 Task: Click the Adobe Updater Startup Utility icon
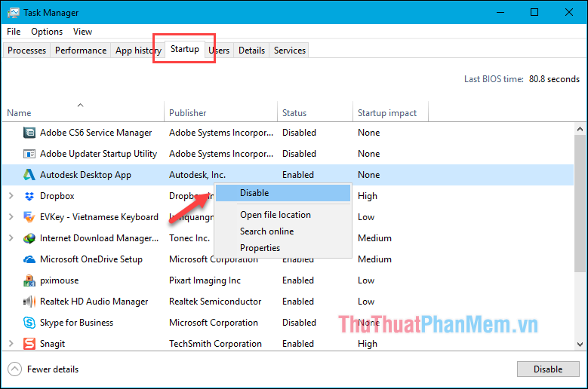(x=29, y=154)
